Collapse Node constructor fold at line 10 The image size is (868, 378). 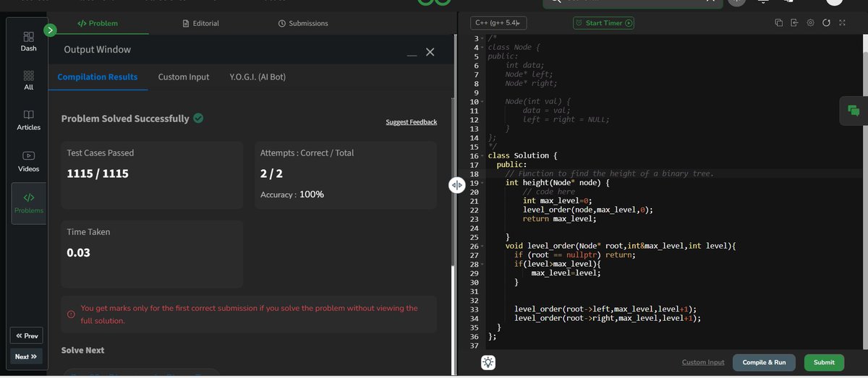(482, 102)
